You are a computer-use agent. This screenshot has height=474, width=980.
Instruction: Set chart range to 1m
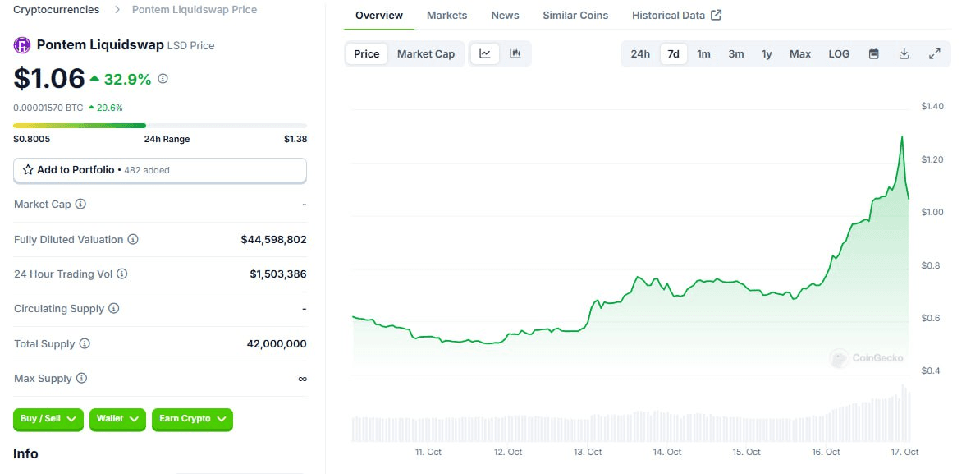pos(703,53)
